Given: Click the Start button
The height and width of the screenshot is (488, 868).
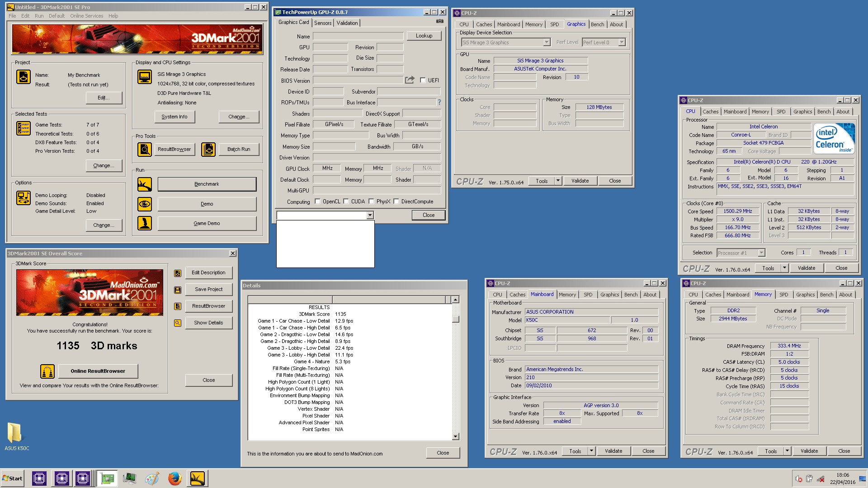Looking at the screenshot, I should click(x=13, y=478).
